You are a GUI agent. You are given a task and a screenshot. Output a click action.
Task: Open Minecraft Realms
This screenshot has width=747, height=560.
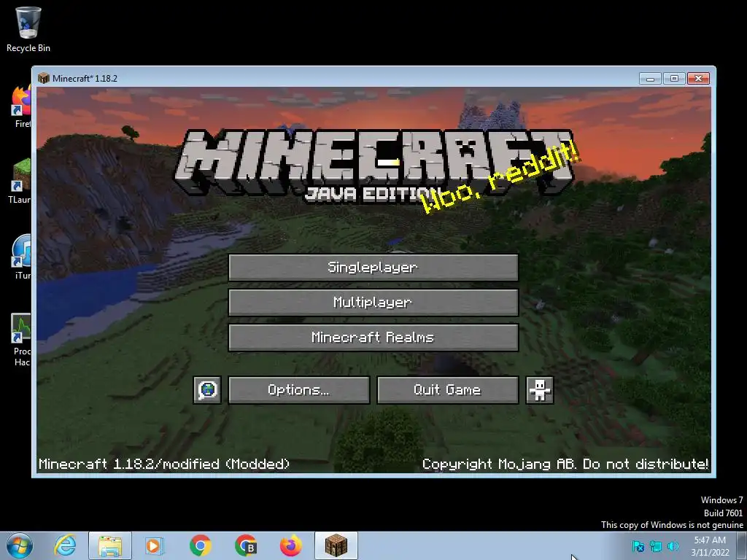[x=373, y=338]
